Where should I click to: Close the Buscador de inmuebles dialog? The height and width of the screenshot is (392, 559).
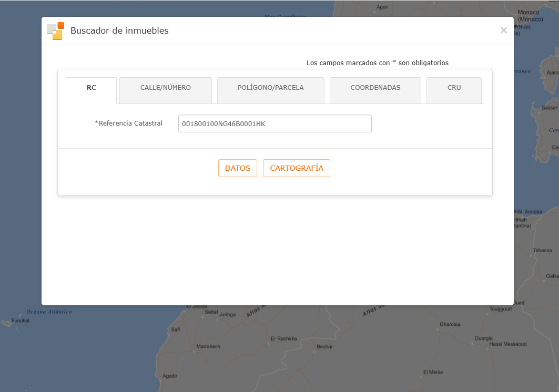point(503,30)
